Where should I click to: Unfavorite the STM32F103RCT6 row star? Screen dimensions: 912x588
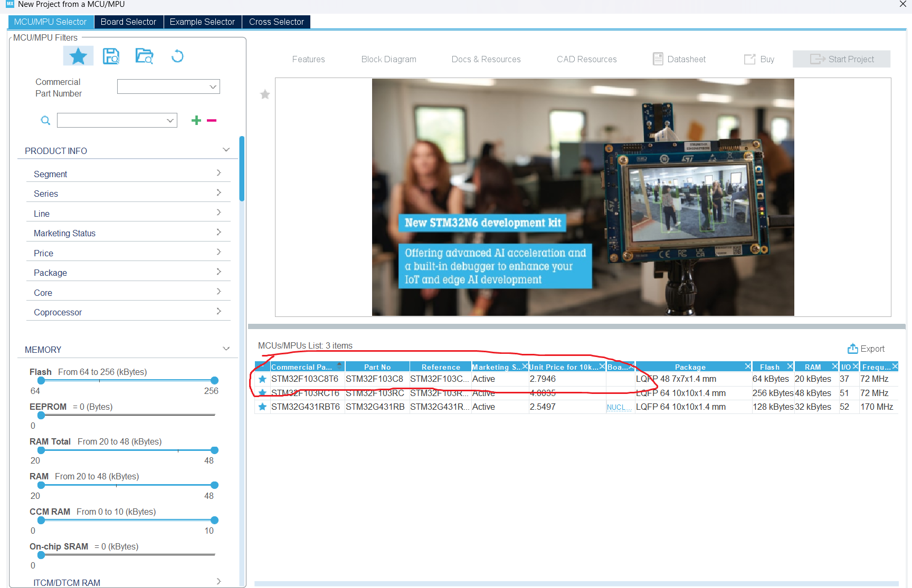262,393
